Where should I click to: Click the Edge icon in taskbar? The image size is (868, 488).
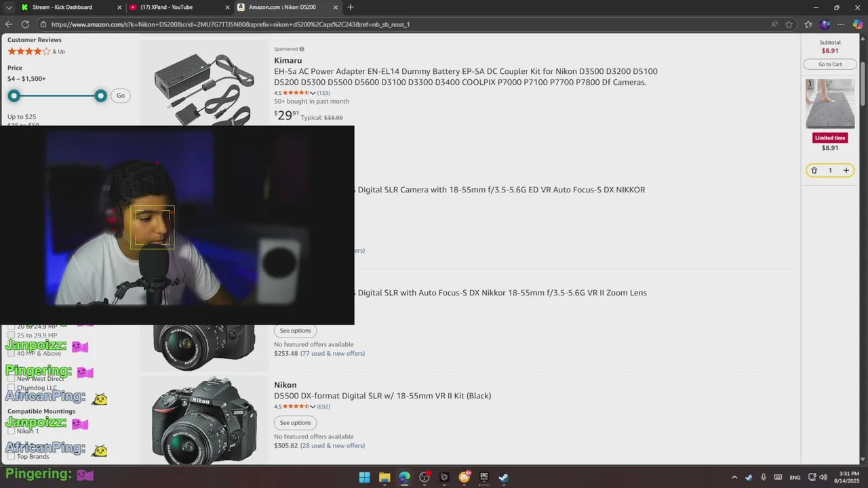click(404, 477)
